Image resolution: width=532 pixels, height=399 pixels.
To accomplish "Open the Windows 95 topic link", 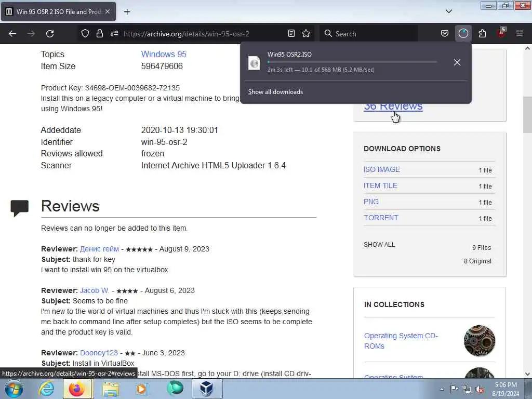I will [x=164, y=54].
